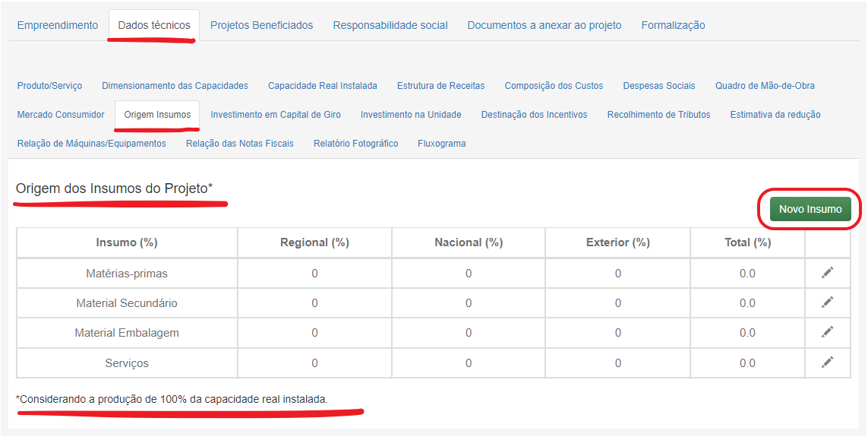Click Nacional value in Material Secundário row

point(469,303)
